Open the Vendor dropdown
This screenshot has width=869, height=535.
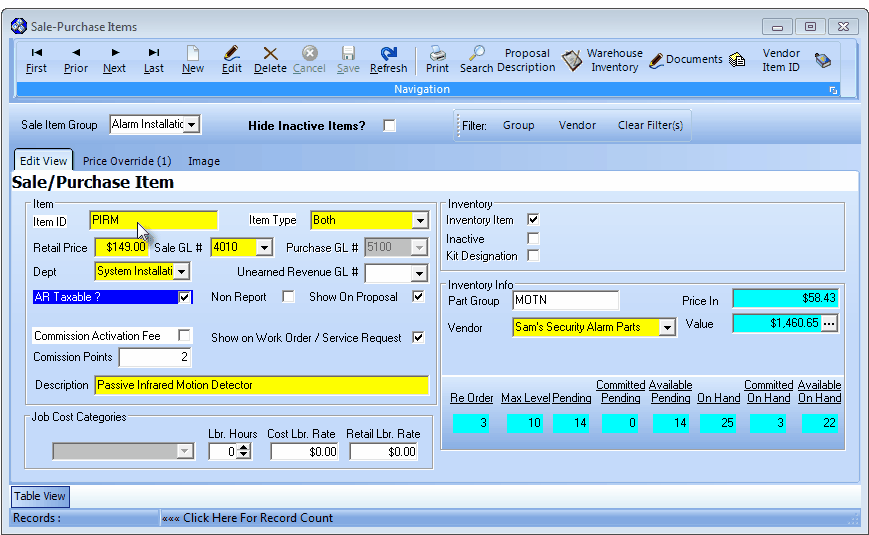coord(667,328)
